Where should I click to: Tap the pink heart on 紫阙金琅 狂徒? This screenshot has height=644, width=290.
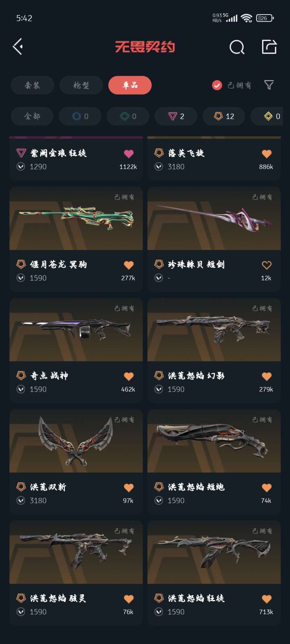[128, 153]
